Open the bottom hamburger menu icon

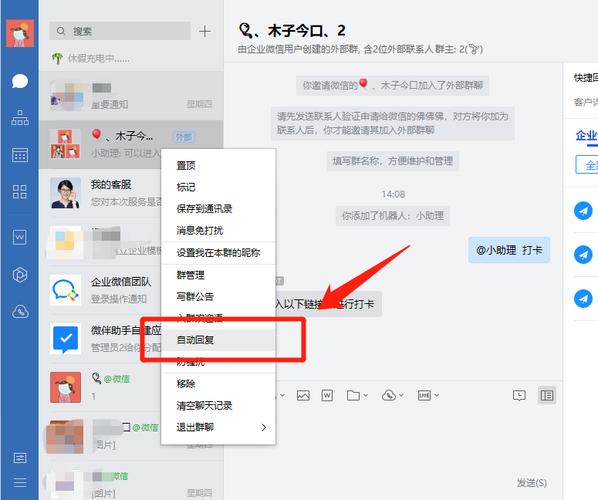tap(20, 482)
